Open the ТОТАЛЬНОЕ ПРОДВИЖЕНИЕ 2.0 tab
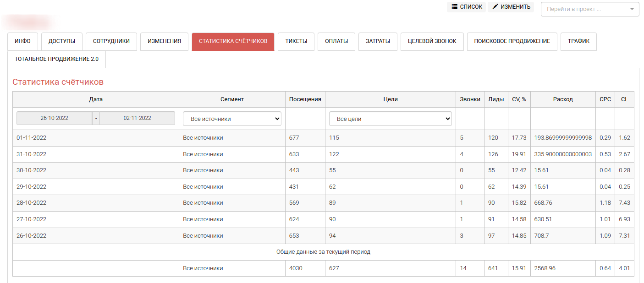The image size is (644, 283). click(x=56, y=59)
